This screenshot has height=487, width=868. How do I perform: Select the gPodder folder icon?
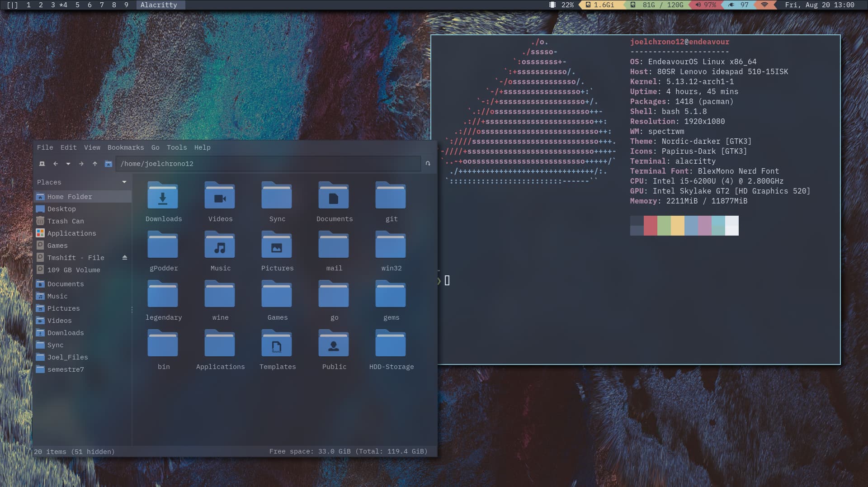tap(163, 245)
